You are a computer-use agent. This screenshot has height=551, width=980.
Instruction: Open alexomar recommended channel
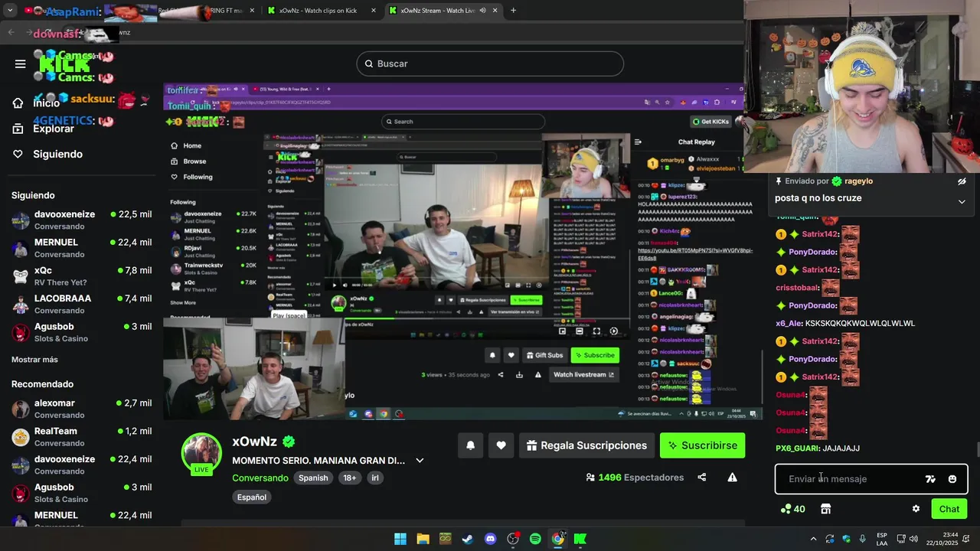pos(81,409)
